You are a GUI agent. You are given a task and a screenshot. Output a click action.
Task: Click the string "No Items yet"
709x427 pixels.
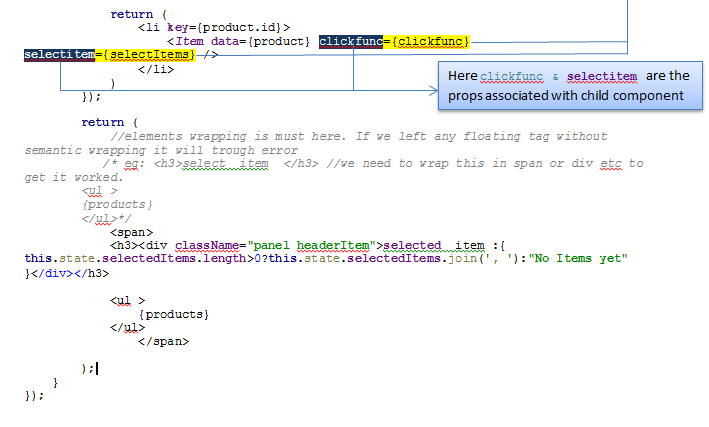click(578, 259)
